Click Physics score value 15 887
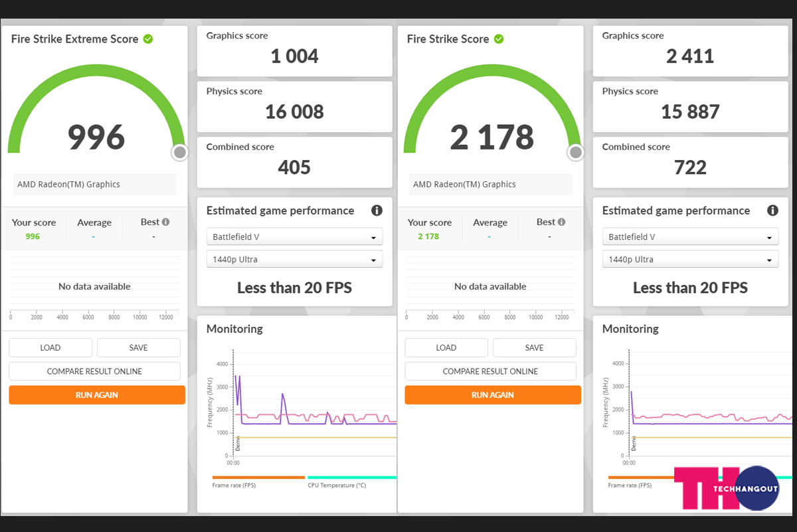 click(690, 112)
